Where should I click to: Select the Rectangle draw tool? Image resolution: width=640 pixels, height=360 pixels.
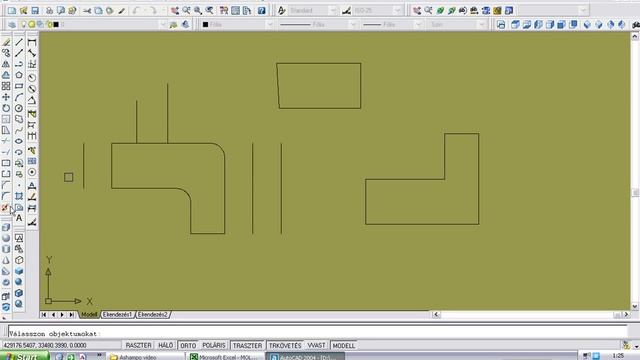[19, 86]
